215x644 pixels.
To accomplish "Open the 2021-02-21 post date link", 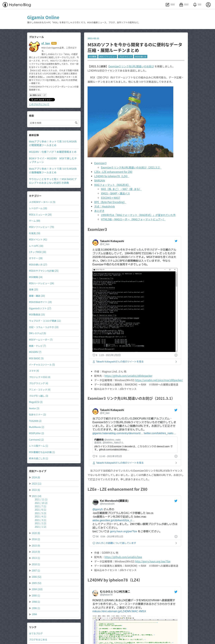I will pos(93,38).
